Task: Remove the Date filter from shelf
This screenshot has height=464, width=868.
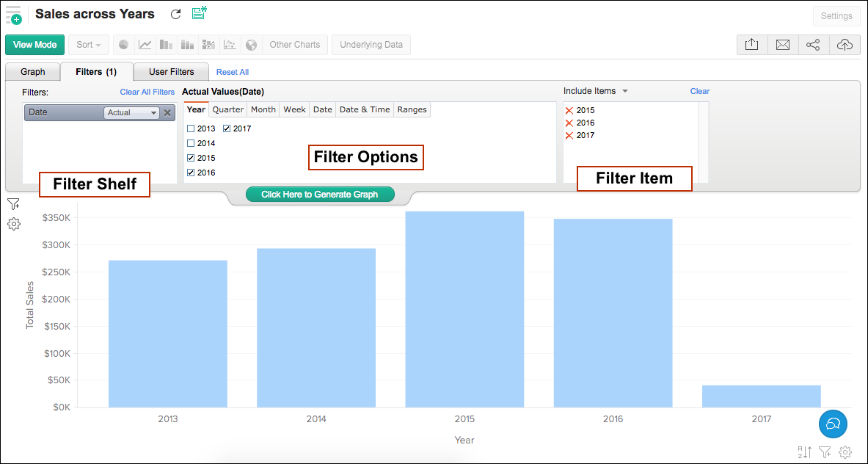Action: (167, 112)
